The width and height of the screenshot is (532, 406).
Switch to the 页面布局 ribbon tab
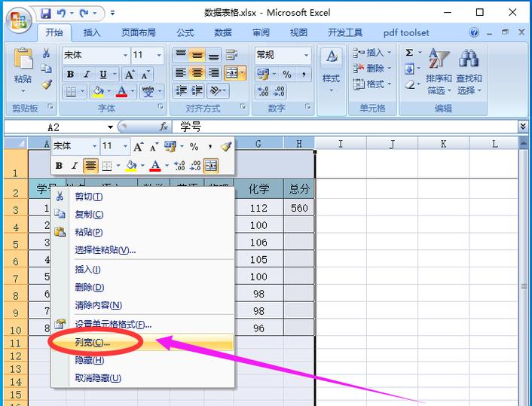click(139, 32)
